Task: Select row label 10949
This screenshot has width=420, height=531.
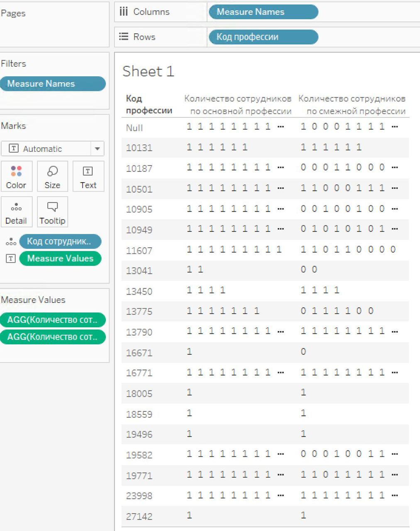Action: [139, 230]
